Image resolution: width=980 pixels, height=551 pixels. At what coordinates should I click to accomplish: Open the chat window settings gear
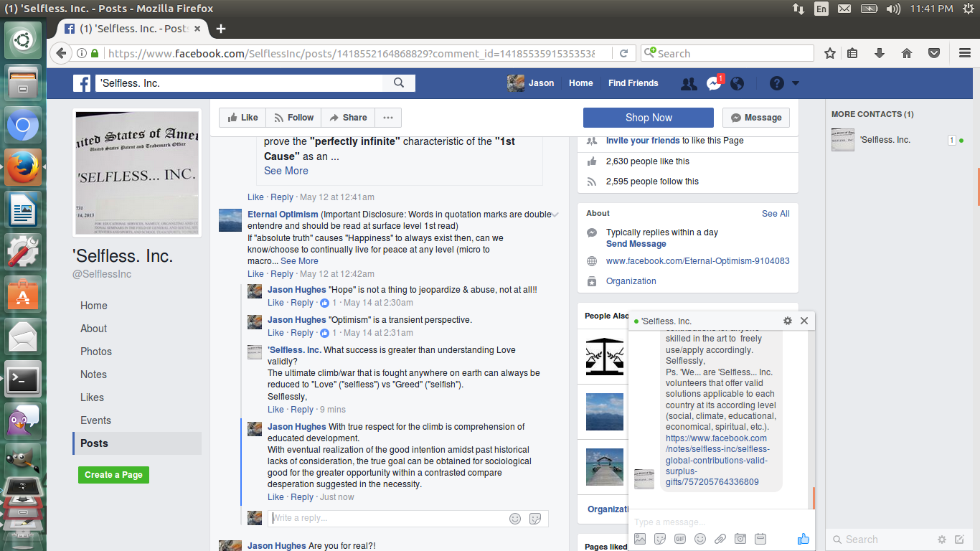coord(788,321)
